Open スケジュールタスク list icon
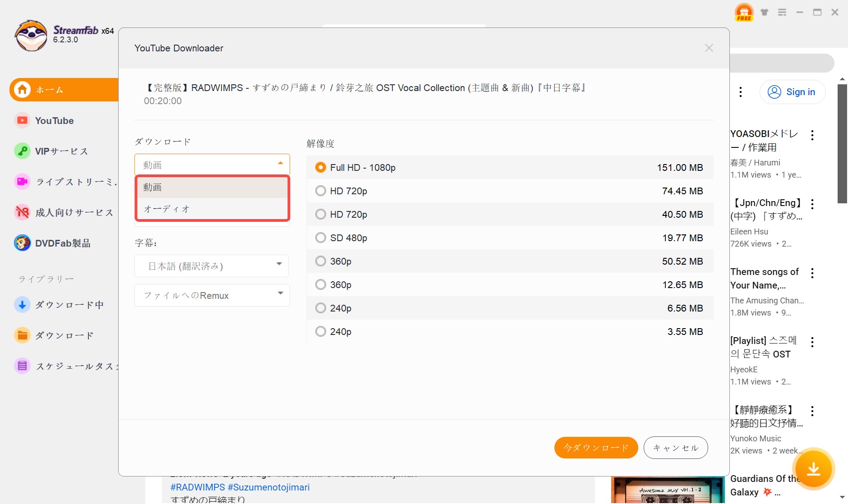848x504 pixels. click(x=22, y=366)
